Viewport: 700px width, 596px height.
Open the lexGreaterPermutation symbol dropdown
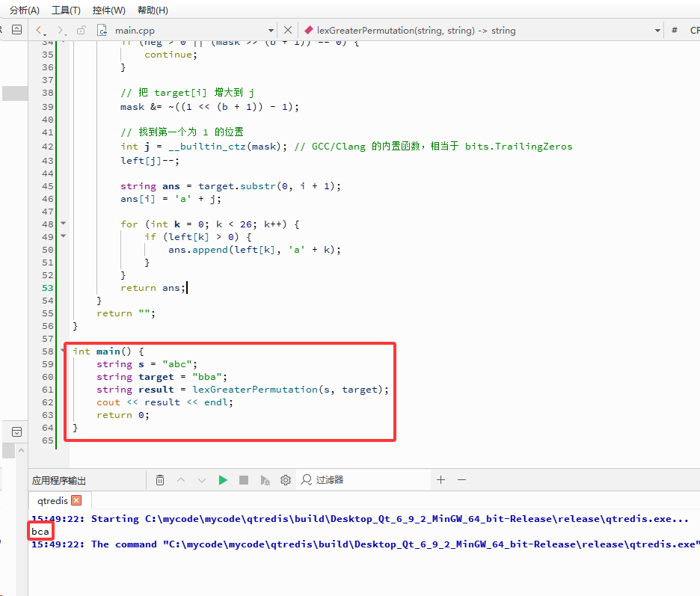(x=657, y=31)
